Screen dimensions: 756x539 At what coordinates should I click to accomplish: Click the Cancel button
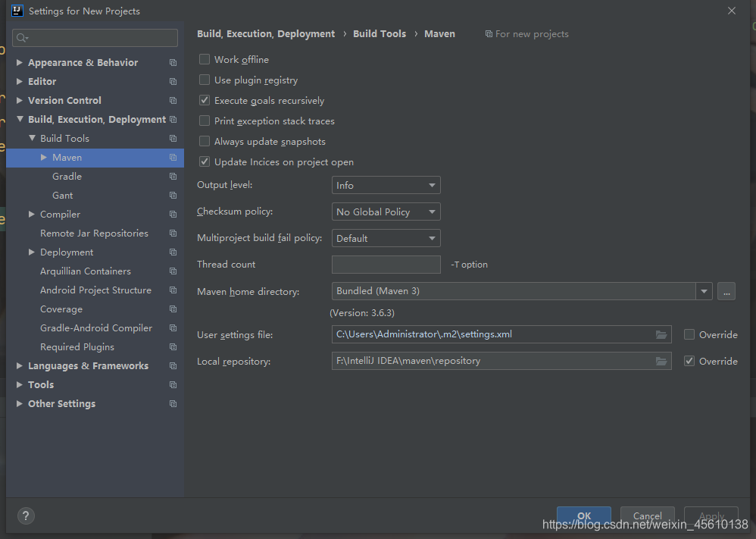click(x=647, y=515)
